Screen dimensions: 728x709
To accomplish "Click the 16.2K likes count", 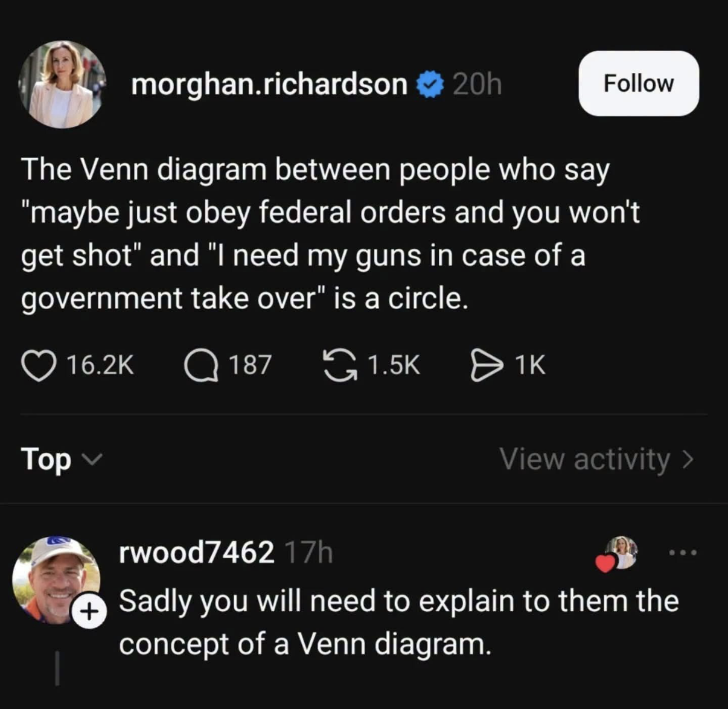I will 100,365.
